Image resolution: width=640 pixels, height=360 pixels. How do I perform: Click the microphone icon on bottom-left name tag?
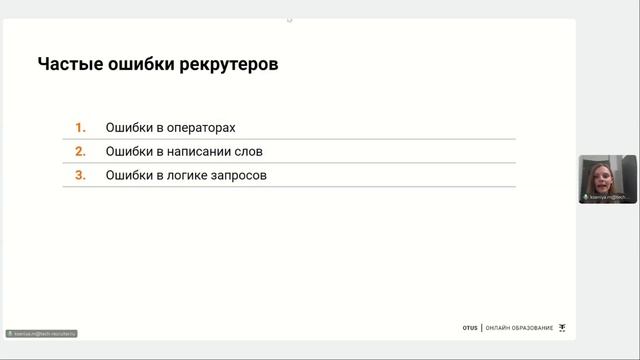point(10,334)
